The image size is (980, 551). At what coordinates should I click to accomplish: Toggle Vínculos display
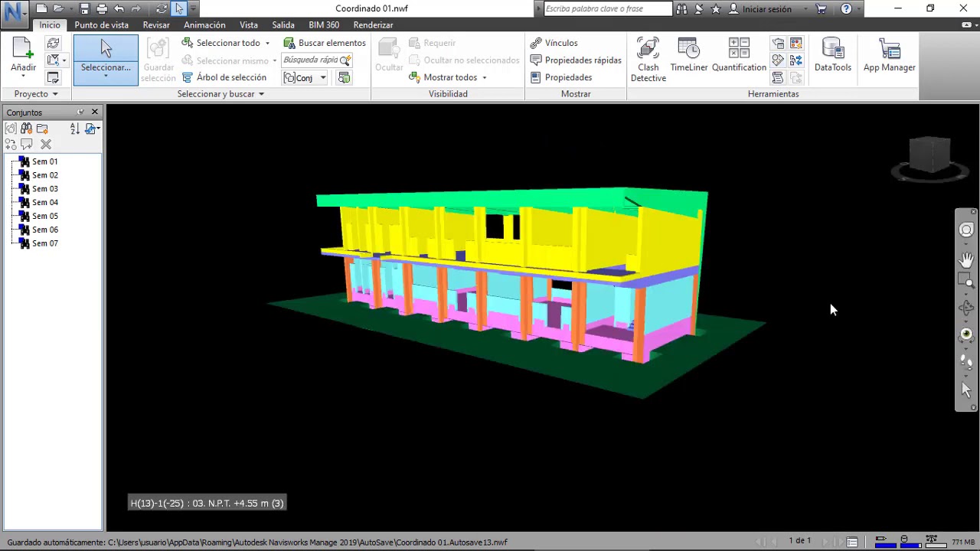554,43
